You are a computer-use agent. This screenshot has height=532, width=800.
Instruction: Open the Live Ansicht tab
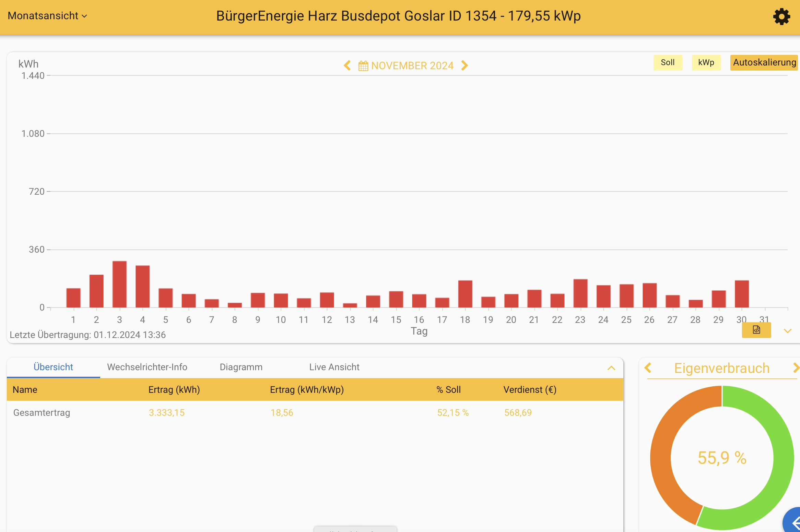(x=334, y=367)
